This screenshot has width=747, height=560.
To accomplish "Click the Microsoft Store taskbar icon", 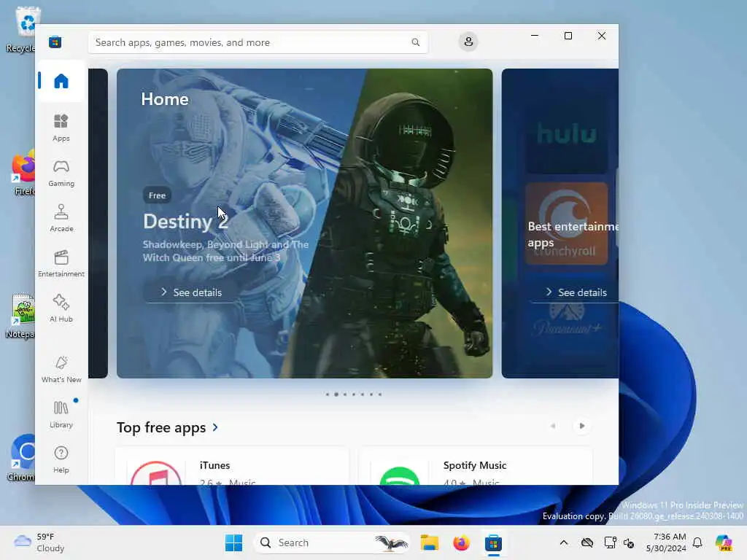I will (x=493, y=542).
